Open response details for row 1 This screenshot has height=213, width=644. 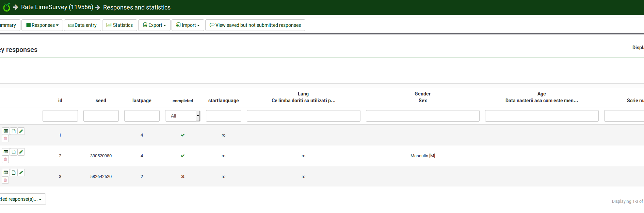pos(6,131)
